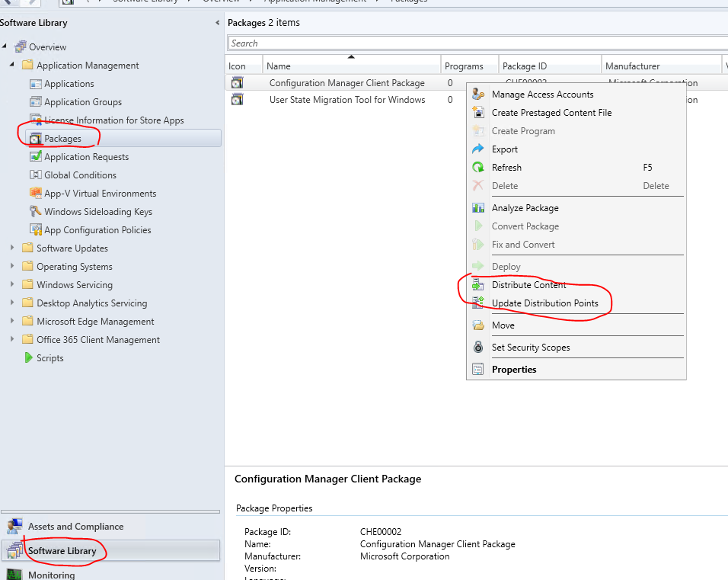Screen dimensions: 728x580
Task: Click the User State Migration Tool row icon
Action: point(238,99)
